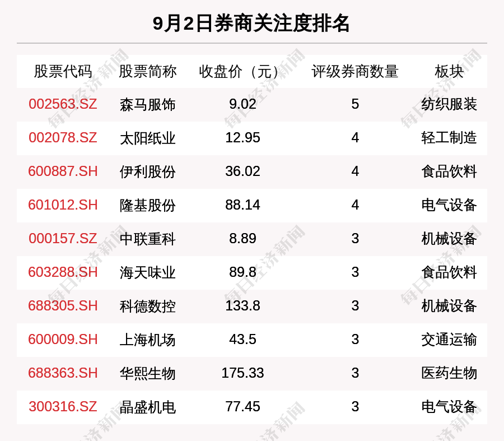
Task: Click 电气设备 in the 晶盛机电 row
Action: (x=449, y=407)
